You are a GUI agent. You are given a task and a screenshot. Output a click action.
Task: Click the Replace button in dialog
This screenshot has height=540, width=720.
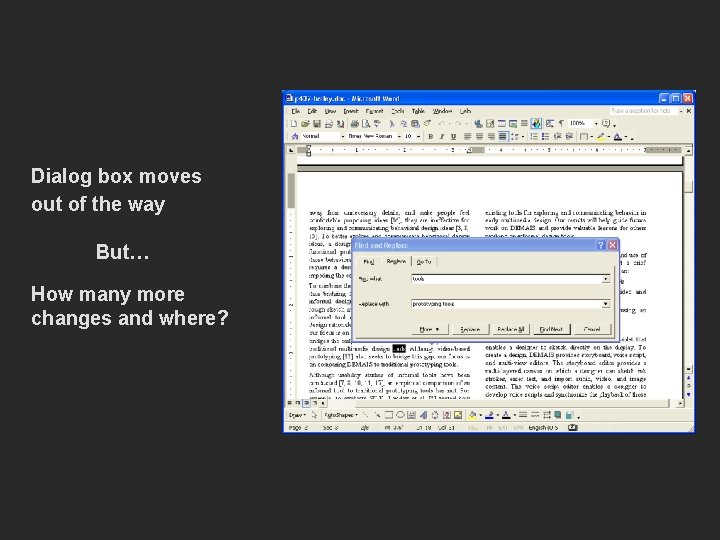pyautogui.click(x=469, y=329)
